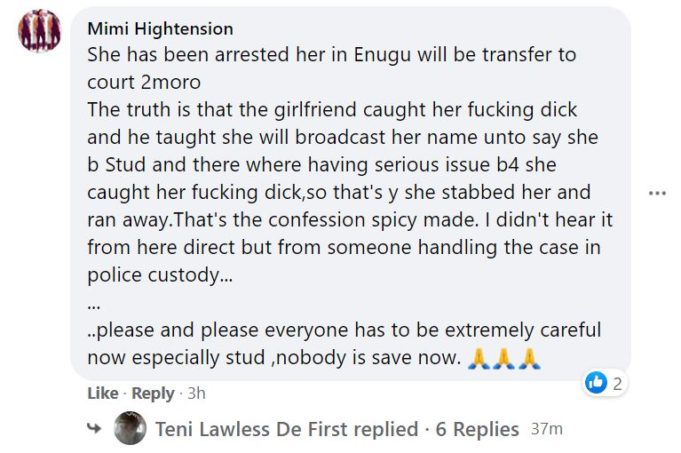The image size is (681, 453).
Task: Expand the 6 Replies thread
Action: click(477, 429)
